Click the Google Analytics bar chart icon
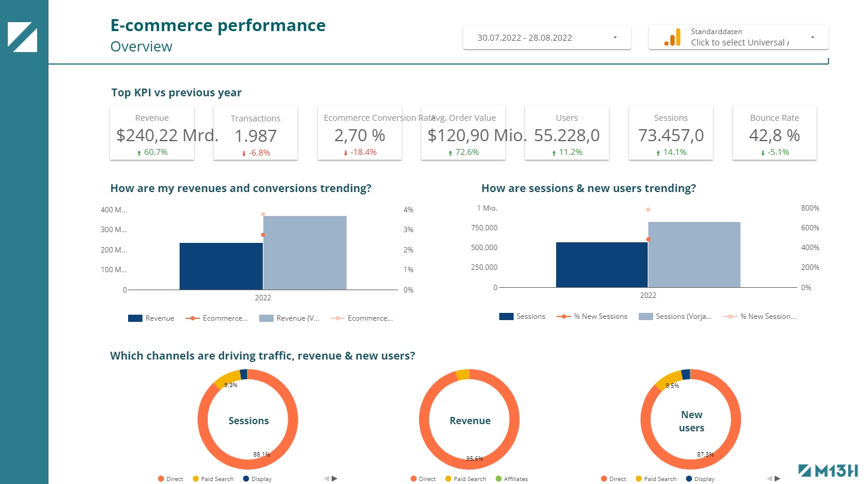Viewport: 868px width, 484px height. [672, 38]
